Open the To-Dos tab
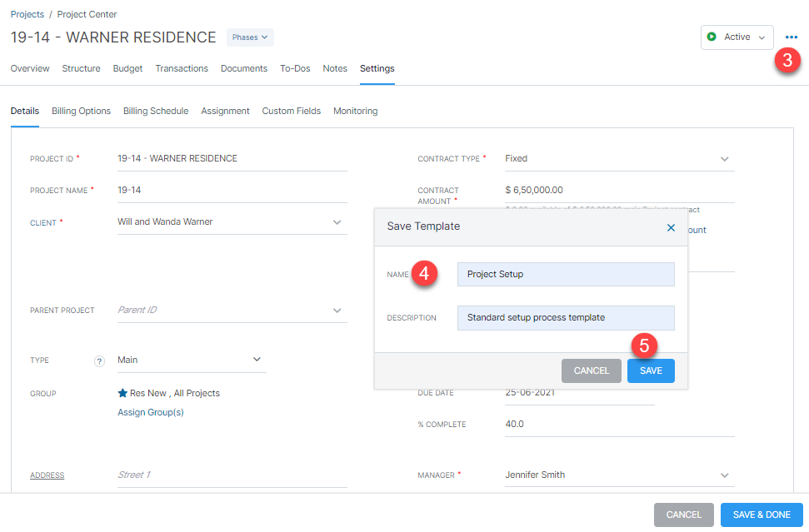 pos(295,68)
